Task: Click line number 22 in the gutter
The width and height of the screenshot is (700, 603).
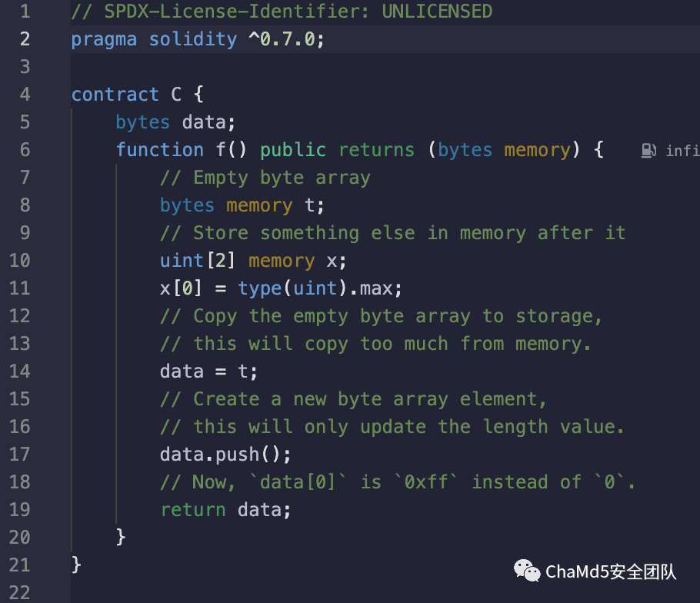Action: (20, 592)
